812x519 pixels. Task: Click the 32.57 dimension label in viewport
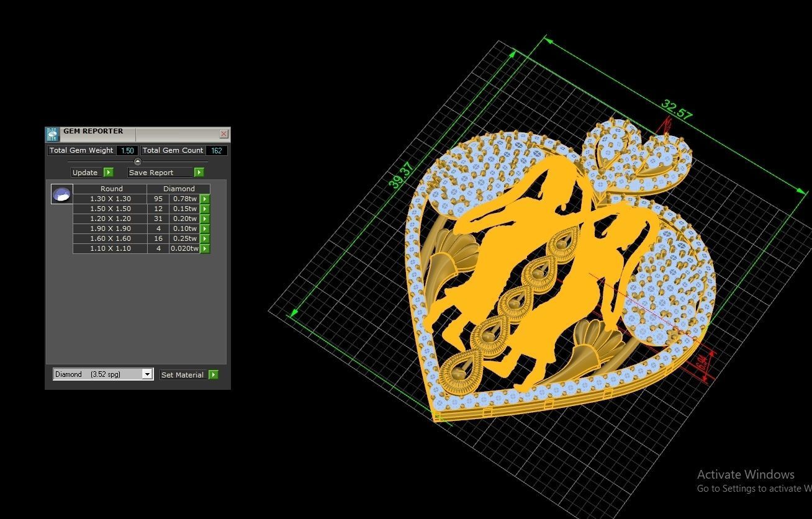point(676,110)
